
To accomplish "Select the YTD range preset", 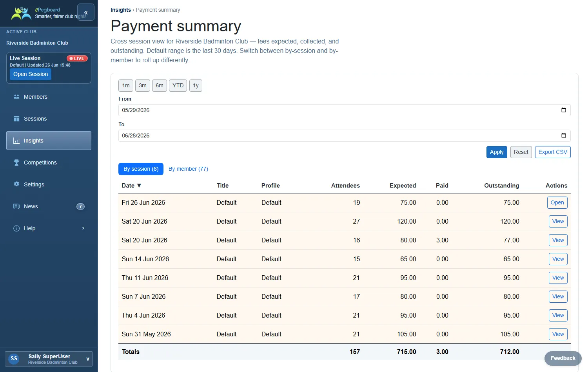I will [178, 85].
